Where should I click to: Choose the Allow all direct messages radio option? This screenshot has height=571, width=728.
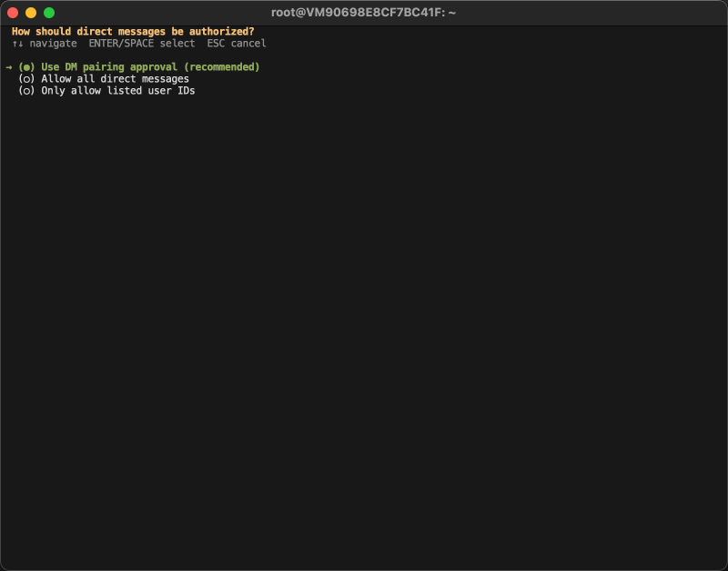(x=104, y=79)
